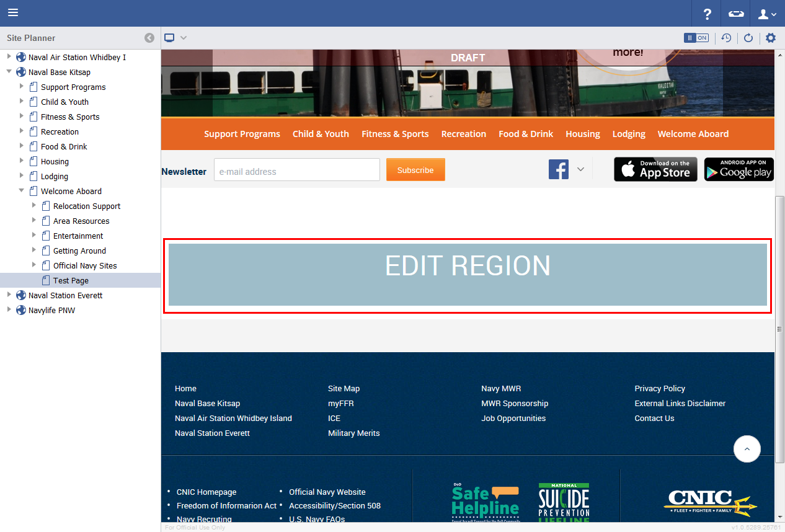Open the page history icon

(x=726, y=38)
